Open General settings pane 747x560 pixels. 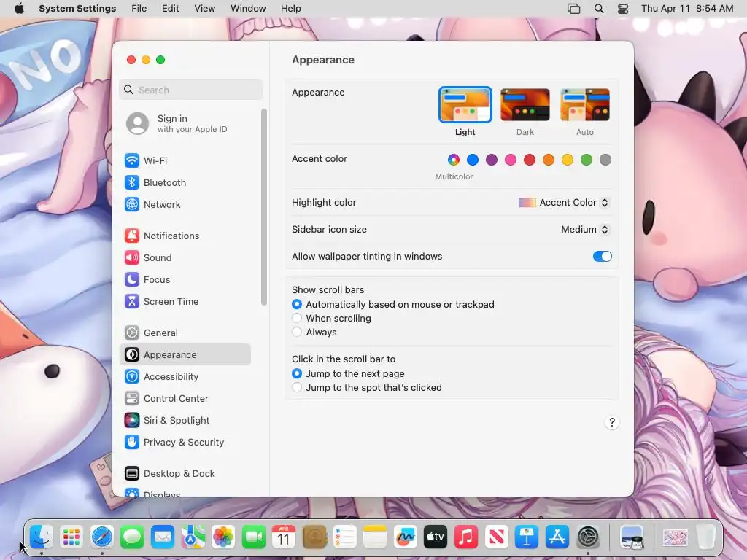185,332
